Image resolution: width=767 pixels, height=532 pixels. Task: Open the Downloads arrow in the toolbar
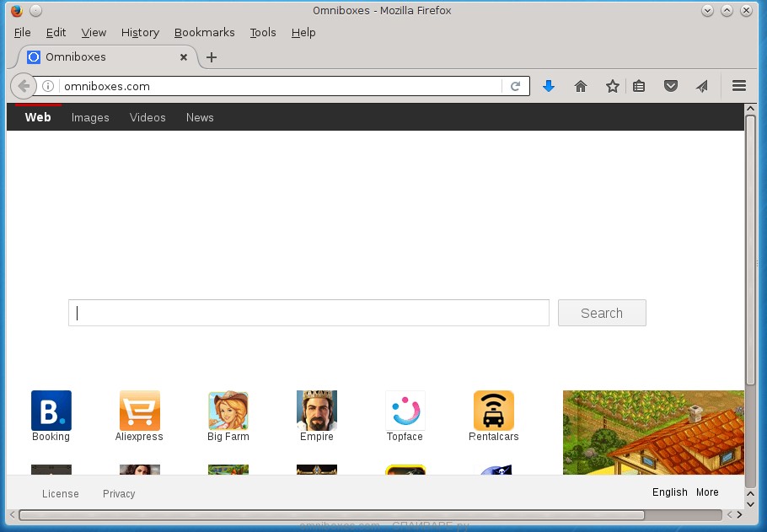[x=549, y=85]
